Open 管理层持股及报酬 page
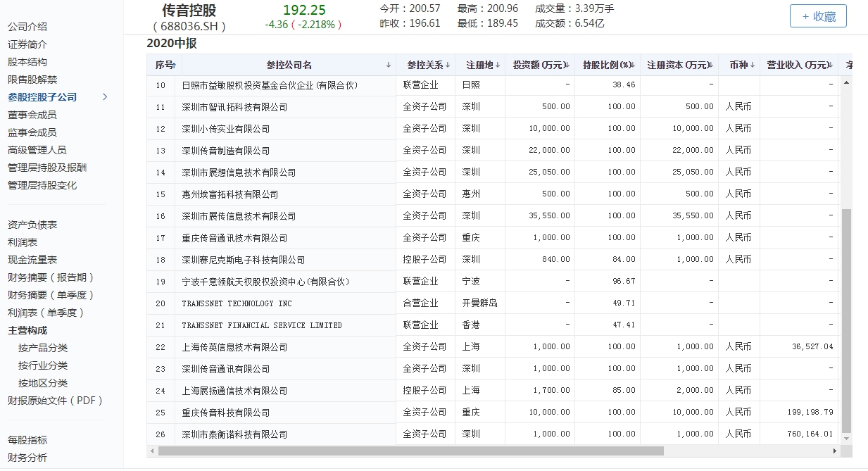This screenshot has width=868, height=471. [47, 168]
